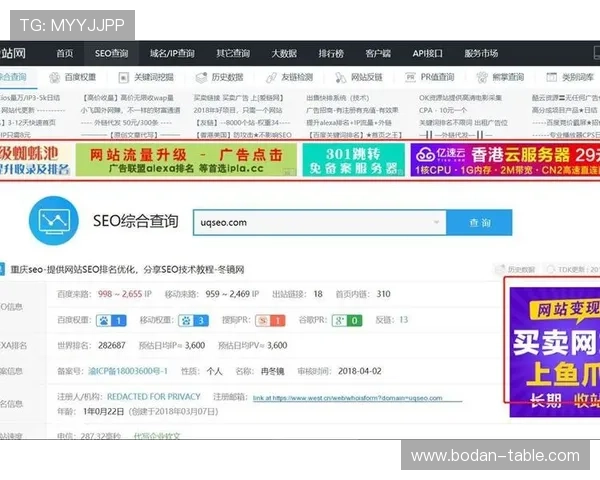The width and height of the screenshot is (600, 480).
Task: Click the 百度来路 value 998 ~ 2,655 IP
Action: [125, 294]
